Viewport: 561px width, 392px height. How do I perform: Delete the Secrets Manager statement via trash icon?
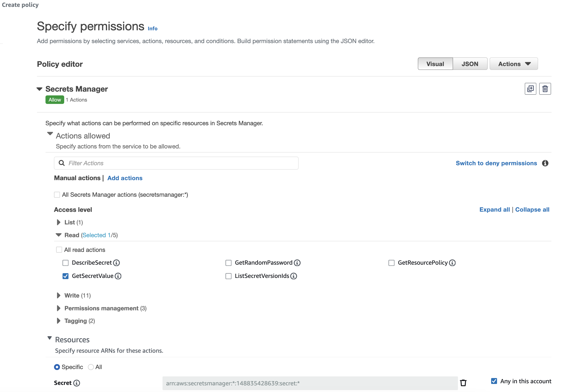coord(545,89)
